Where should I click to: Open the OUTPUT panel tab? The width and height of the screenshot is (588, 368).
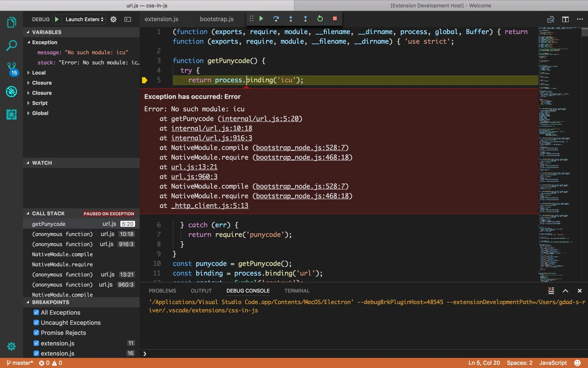pyautogui.click(x=201, y=291)
